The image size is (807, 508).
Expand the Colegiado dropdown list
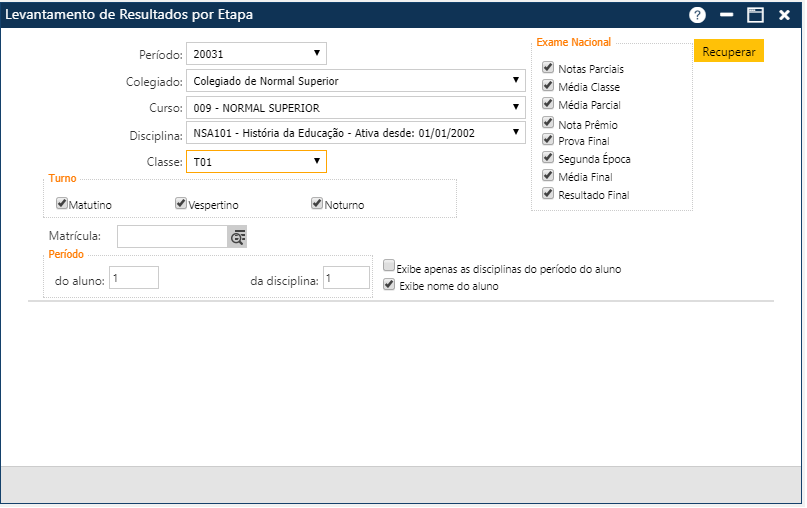pyautogui.click(x=355, y=81)
